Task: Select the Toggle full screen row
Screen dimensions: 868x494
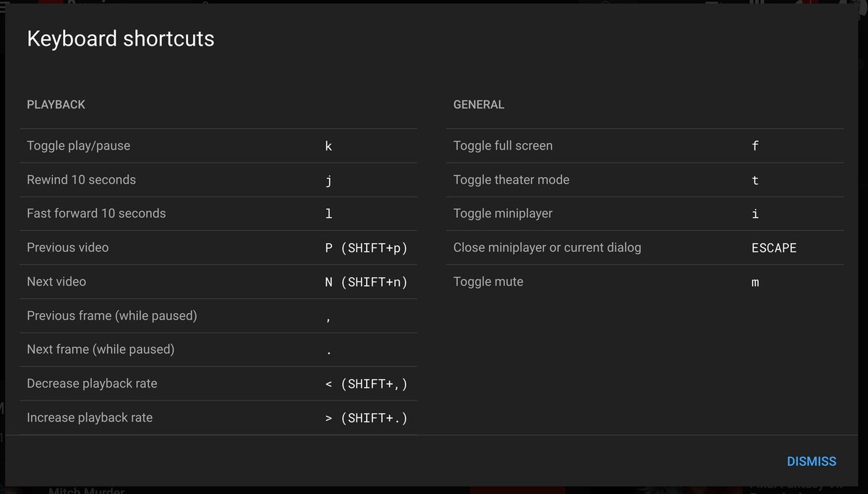Action: click(x=644, y=146)
